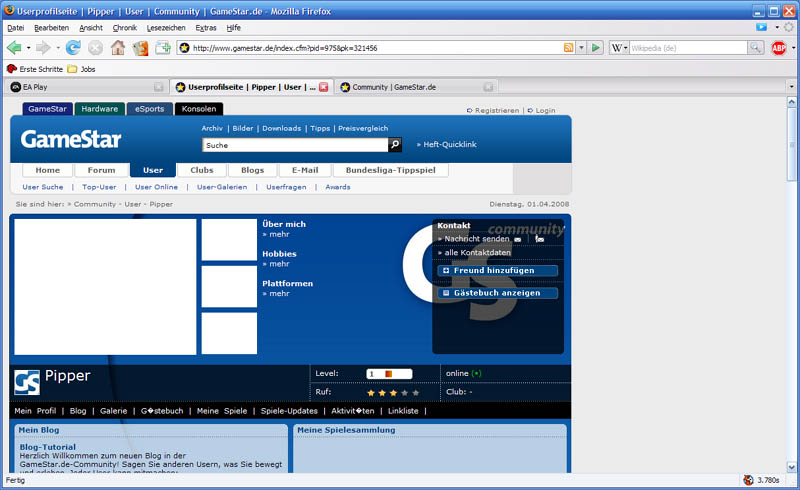Click the GameStar Suche input field

[x=295, y=145]
